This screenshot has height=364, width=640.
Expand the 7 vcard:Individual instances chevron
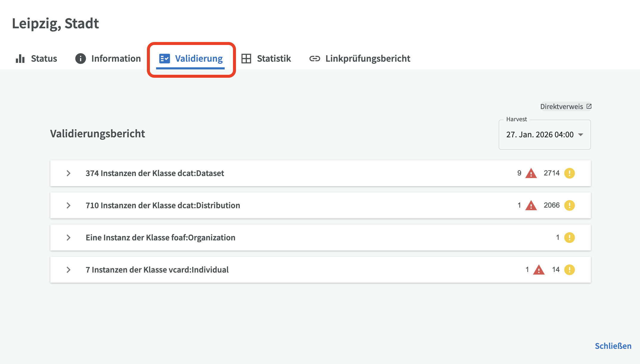[x=69, y=270]
